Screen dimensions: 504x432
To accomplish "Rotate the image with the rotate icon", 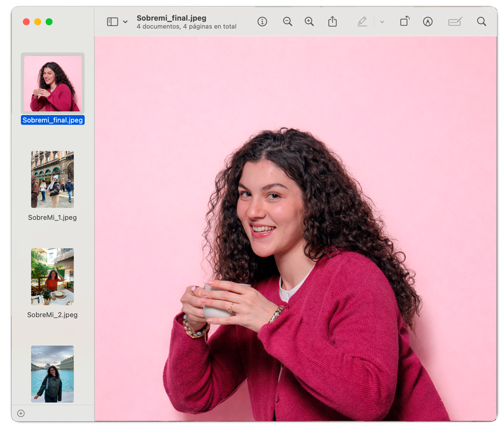I will click(x=405, y=21).
